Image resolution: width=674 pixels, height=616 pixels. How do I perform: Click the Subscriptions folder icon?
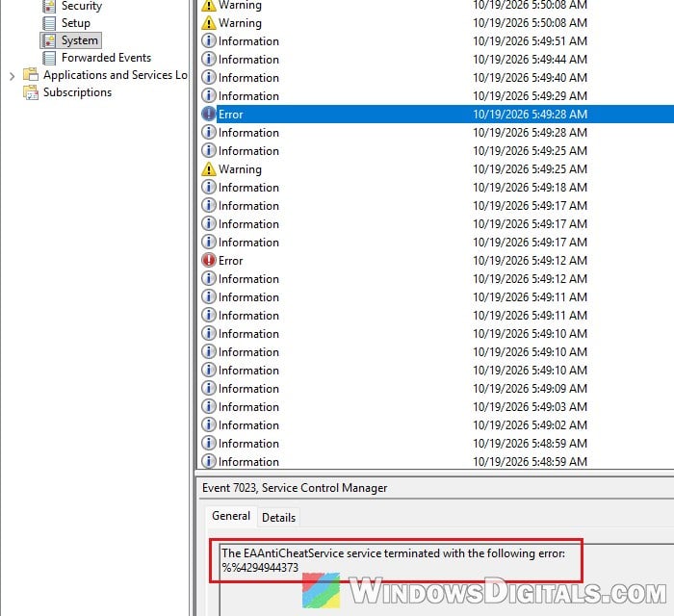click(31, 92)
